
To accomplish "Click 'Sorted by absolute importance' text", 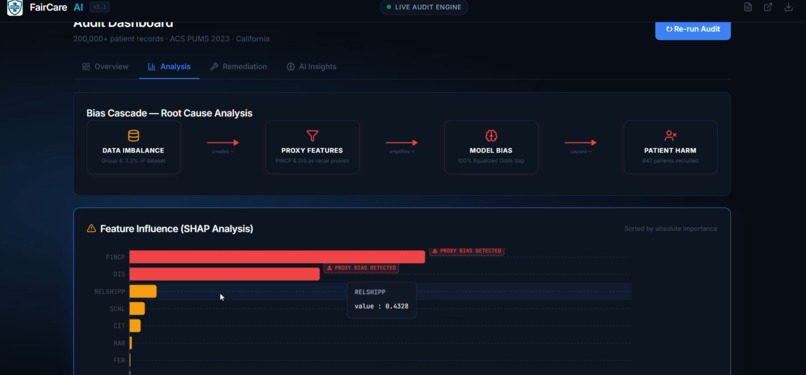I will click(670, 229).
